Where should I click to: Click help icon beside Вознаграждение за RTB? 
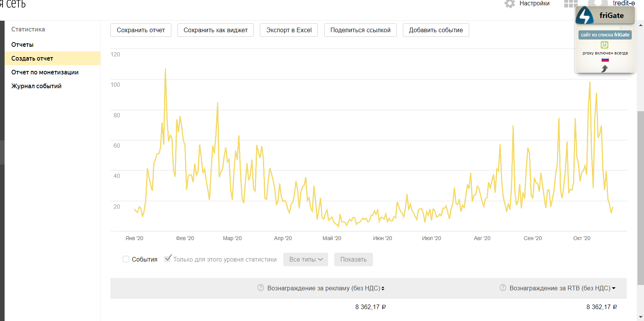(x=503, y=288)
